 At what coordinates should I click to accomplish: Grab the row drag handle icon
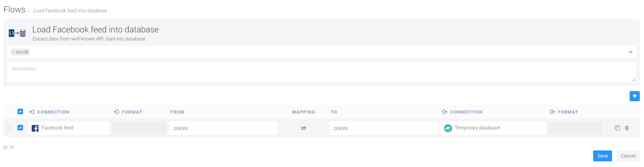pos(9,128)
